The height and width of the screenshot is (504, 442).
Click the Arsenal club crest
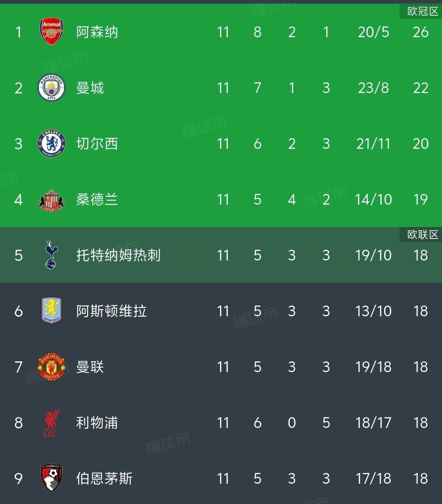pos(51,32)
